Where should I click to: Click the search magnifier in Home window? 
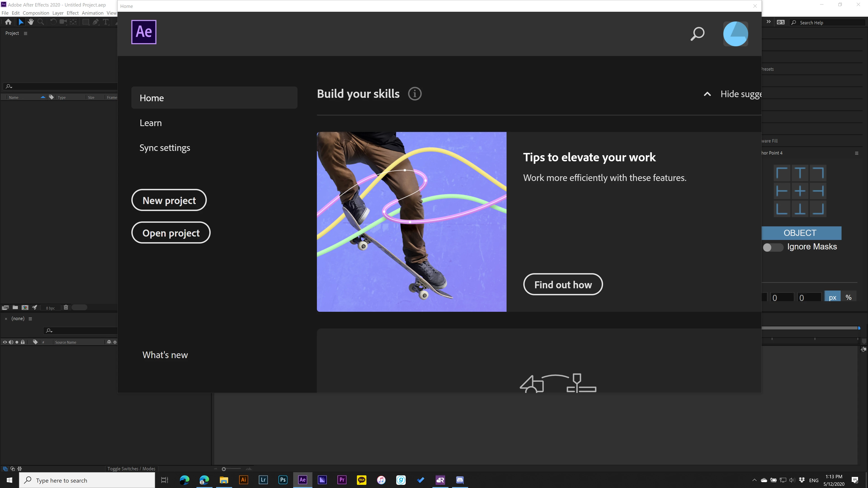(x=697, y=34)
